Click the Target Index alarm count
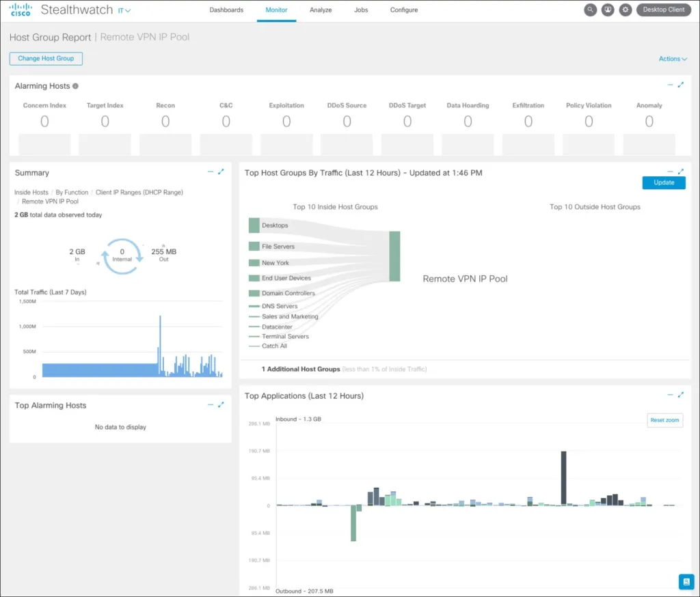 coord(105,122)
